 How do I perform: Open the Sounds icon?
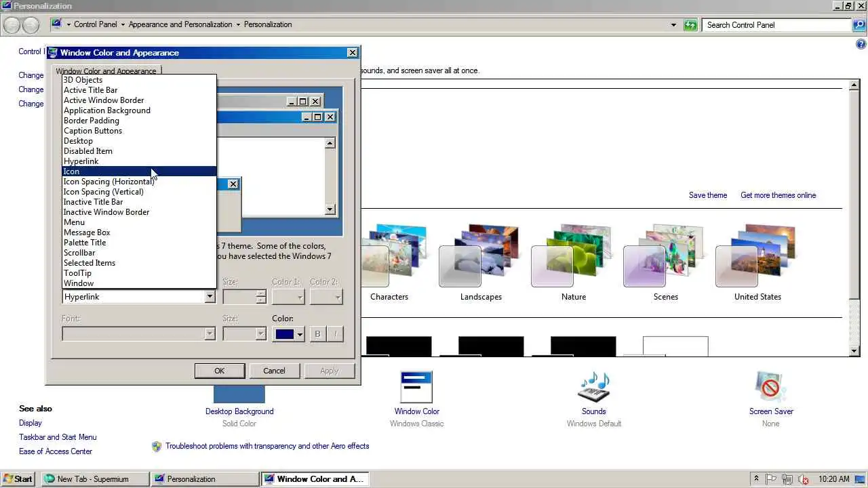pos(593,388)
